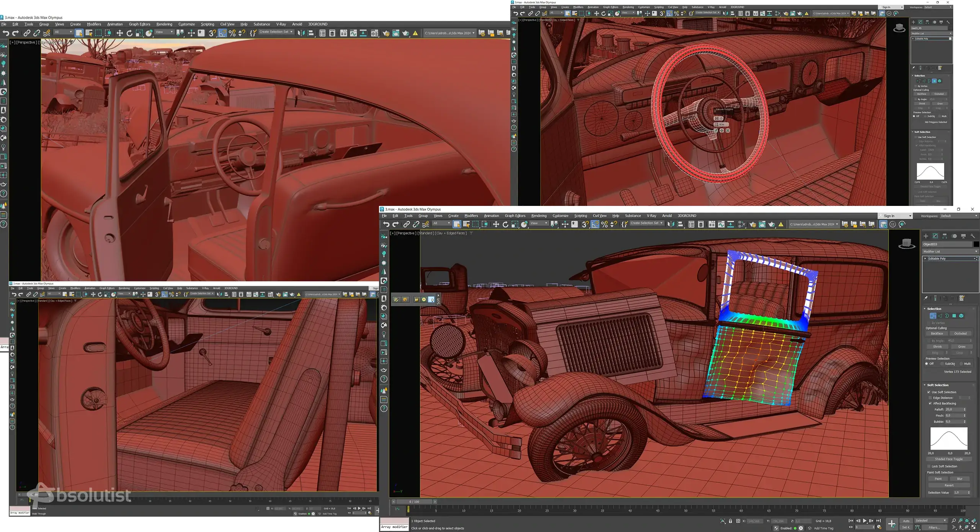Open Modifier List dropdown
Viewport: 980px width, 532px height.
pos(950,251)
